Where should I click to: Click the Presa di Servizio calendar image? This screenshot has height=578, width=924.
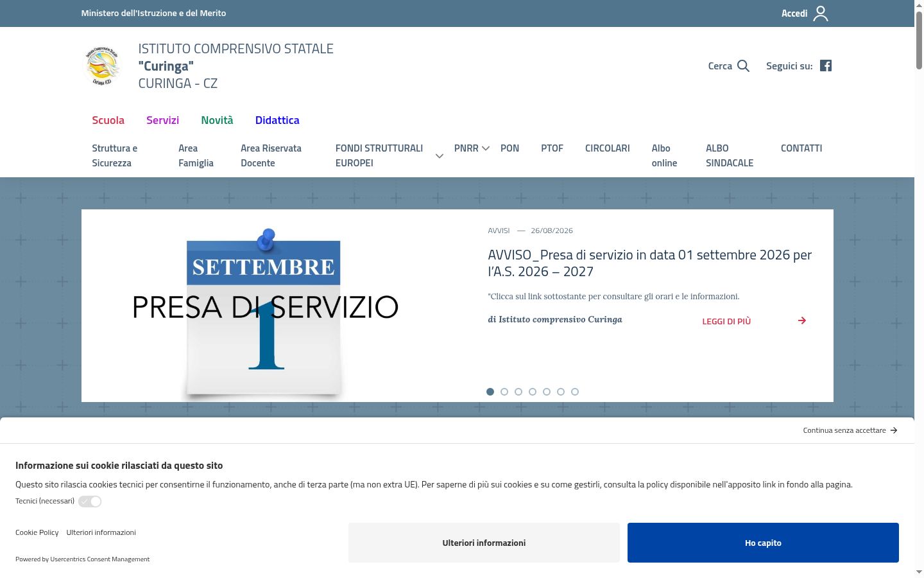[x=265, y=306]
